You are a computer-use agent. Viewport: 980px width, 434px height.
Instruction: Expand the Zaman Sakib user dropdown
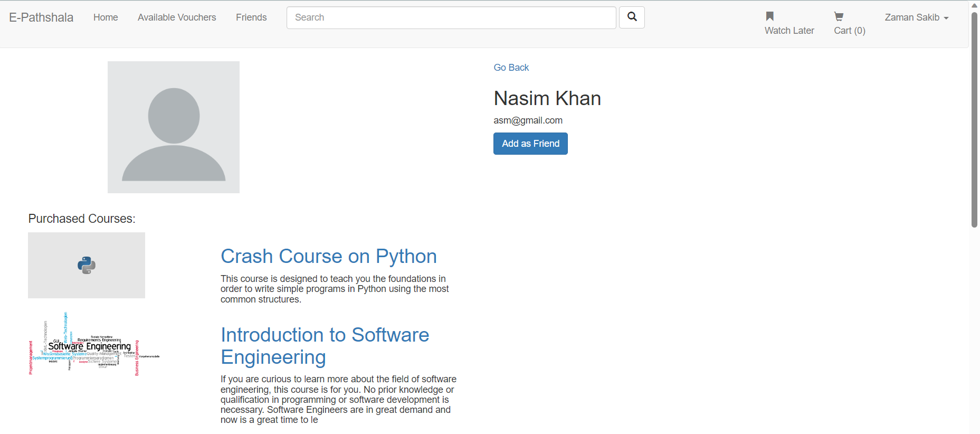(916, 17)
